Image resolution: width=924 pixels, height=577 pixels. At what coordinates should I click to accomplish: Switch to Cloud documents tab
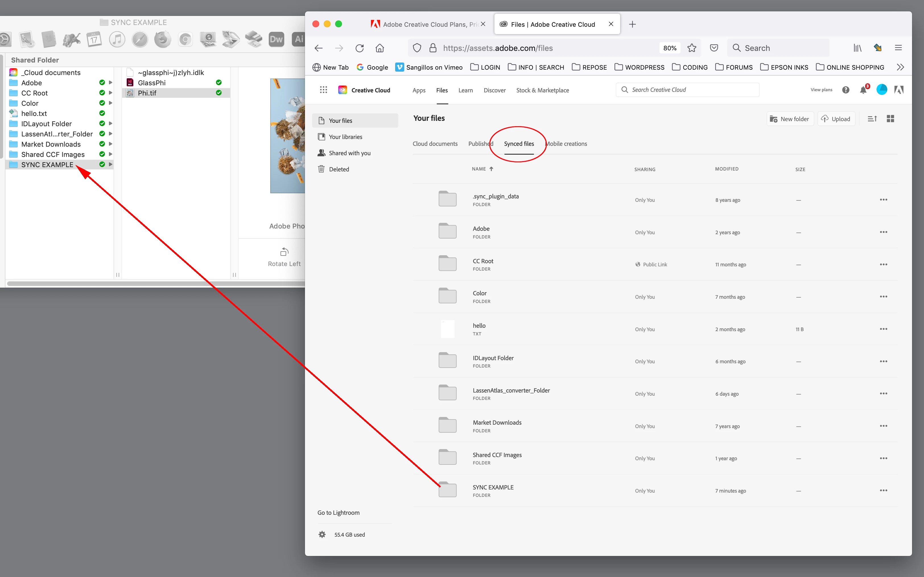pos(435,144)
